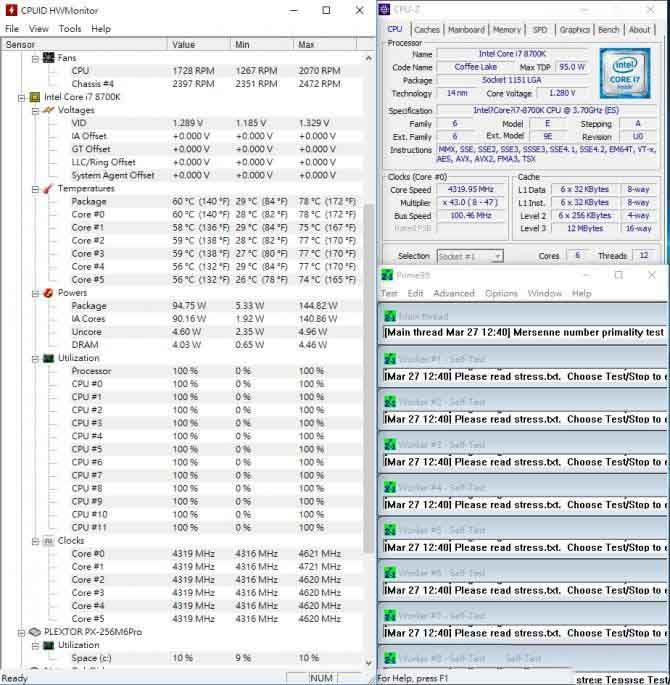Viewport: 670px width, 685px height.
Task: Click the Worker #8 window icon in Prime95
Action: pos(390,658)
